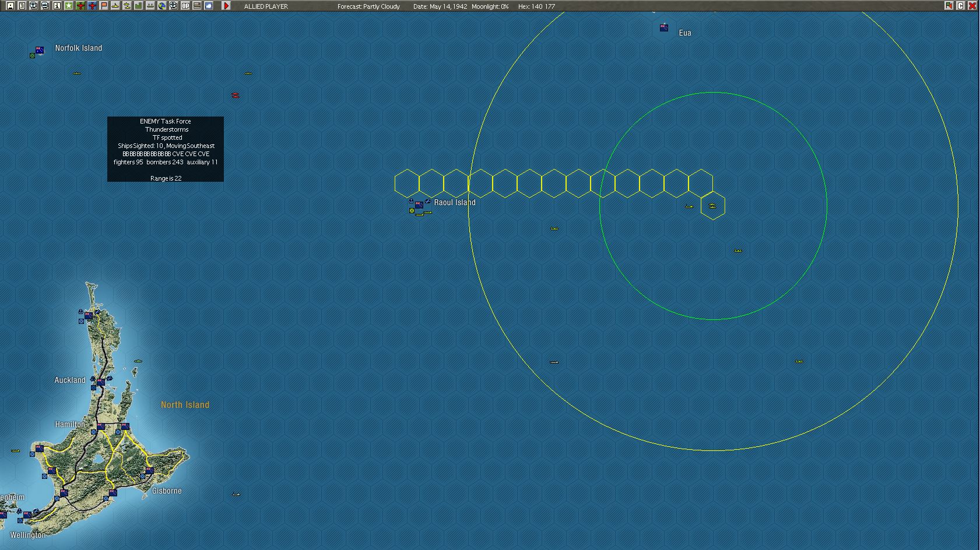Select the ship icon southeast of Gisborne
Viewport: 980px width, 550px height.
tap(236, 495)
